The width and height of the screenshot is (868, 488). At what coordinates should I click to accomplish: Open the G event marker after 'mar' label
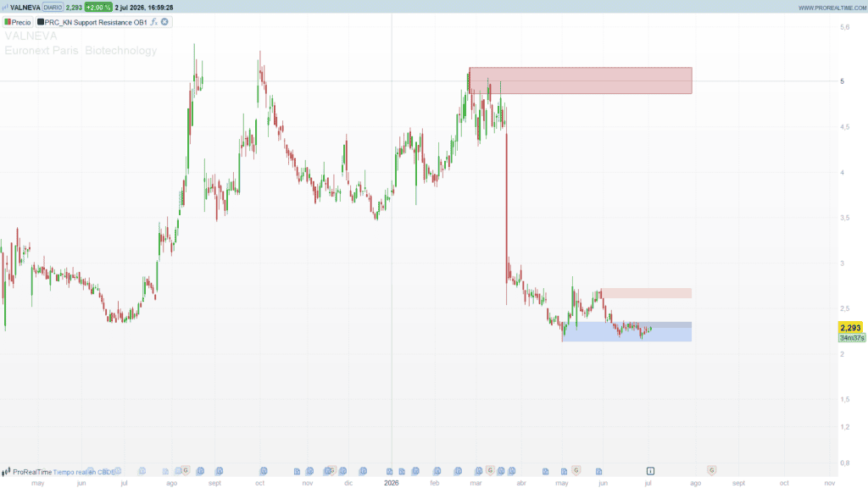coord(490,470)
